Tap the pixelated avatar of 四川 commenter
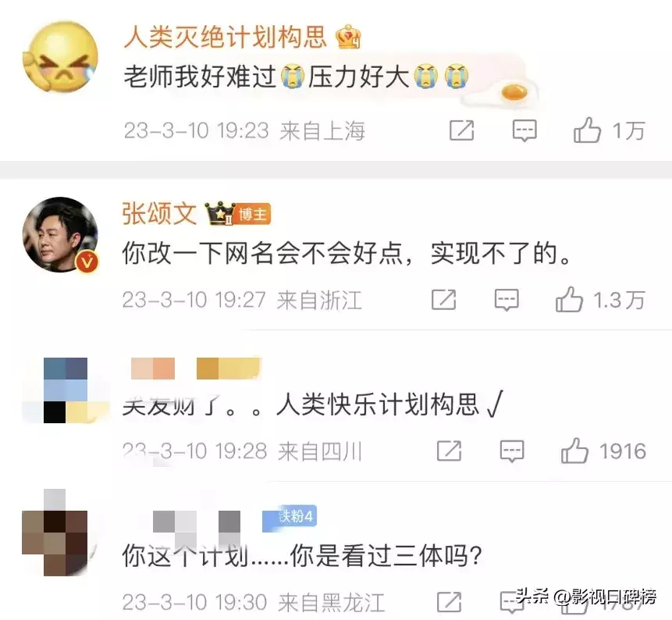672x620 pixels. coord(66,390)
